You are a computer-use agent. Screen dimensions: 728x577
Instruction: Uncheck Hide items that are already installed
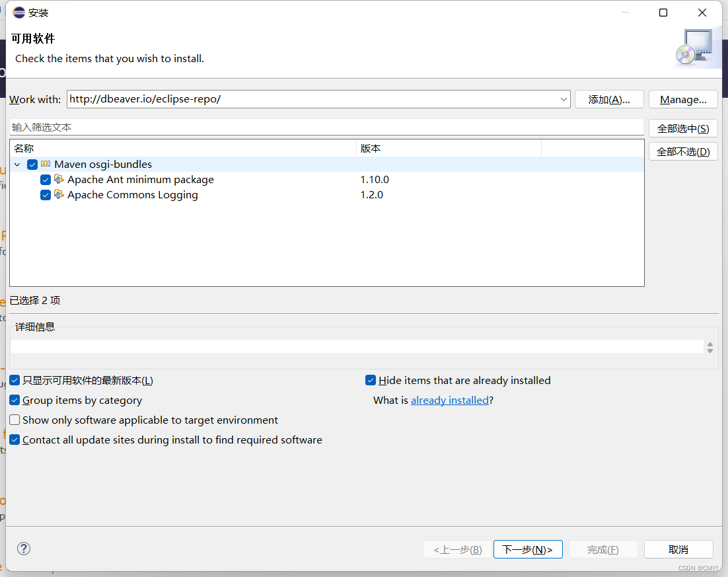pos(371,380)
